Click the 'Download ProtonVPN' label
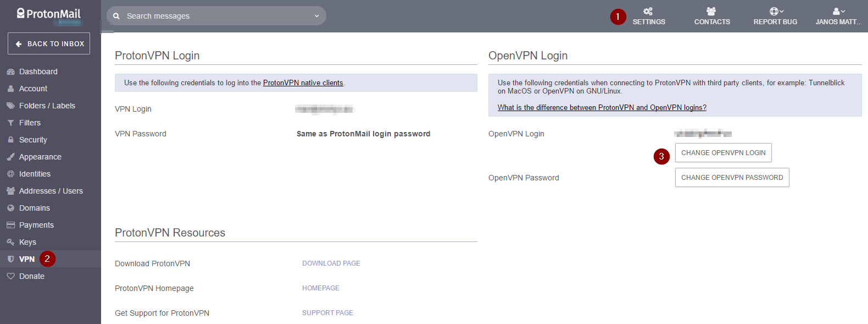 pyautogui.click(x=152, y=263)
